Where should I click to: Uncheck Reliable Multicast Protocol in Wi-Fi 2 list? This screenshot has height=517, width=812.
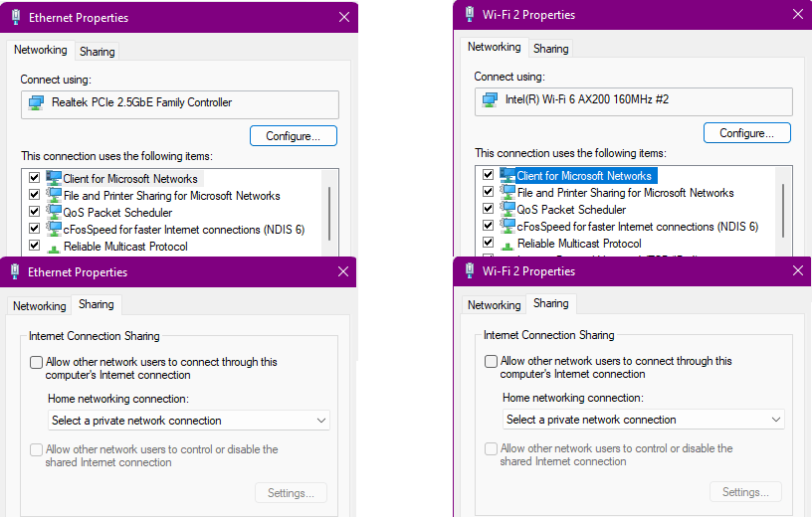click(488, 243)
